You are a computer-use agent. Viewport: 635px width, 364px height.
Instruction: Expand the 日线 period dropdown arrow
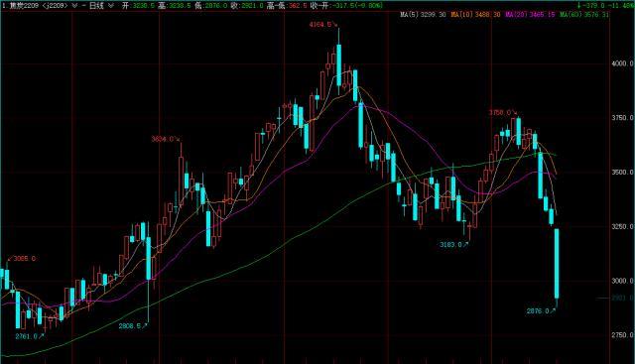110,6
